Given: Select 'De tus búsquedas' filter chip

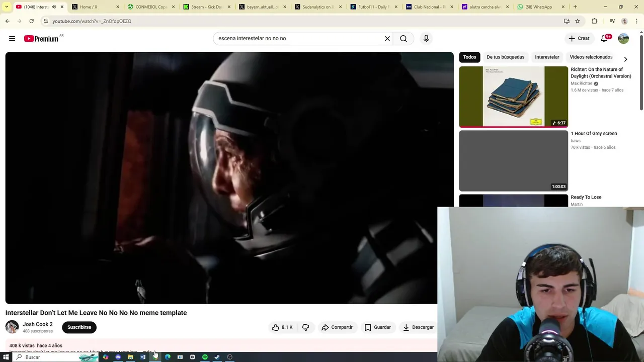Looking at the screenshot, I should pyautogui.click(x=505, y=57).
